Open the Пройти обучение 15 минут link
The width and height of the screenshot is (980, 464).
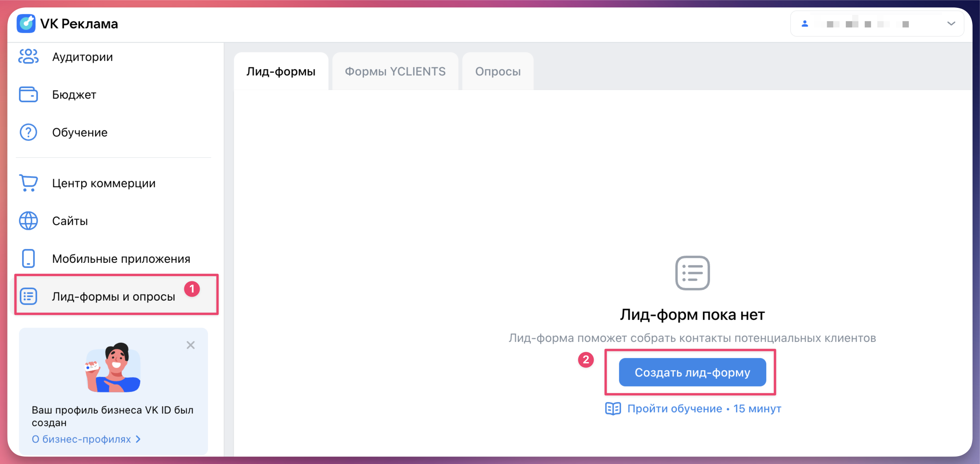pos(704,409)
